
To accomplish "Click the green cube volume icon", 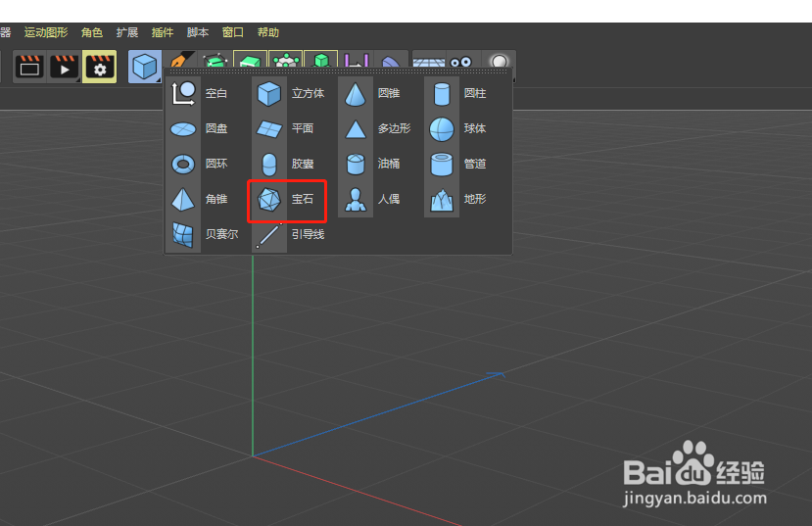I will click(x=321, y=59).
